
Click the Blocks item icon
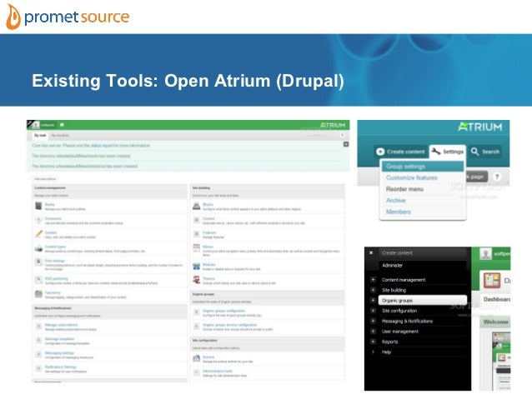(x=197, y=206)
